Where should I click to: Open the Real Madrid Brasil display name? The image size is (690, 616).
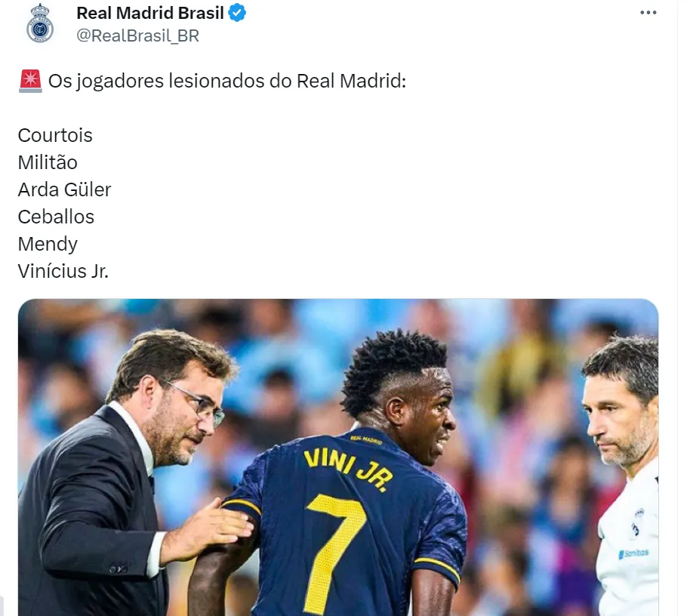coord(150,13)
